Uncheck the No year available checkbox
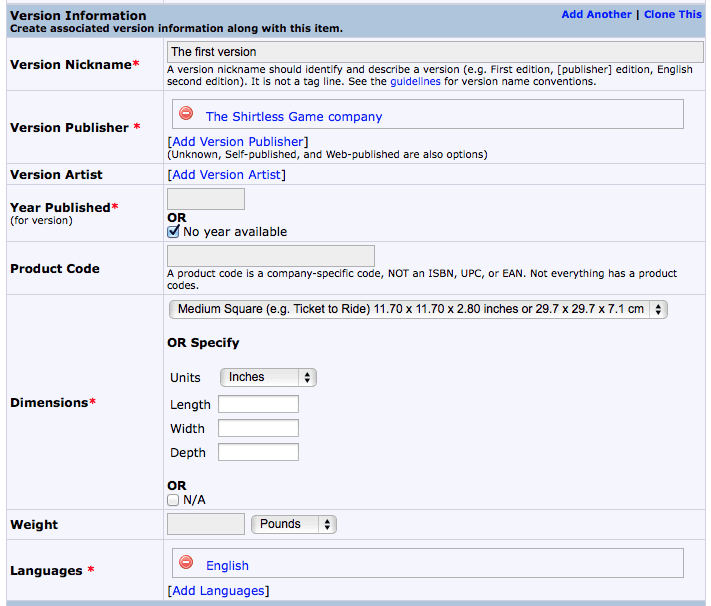Viewport: 711px width, 606px height. pos(173,231)
